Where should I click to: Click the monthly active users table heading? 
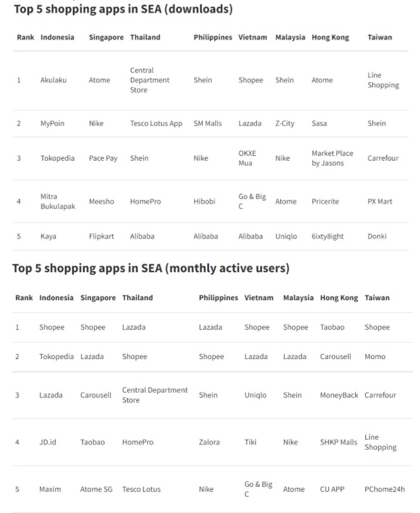[x=151, y=268]
